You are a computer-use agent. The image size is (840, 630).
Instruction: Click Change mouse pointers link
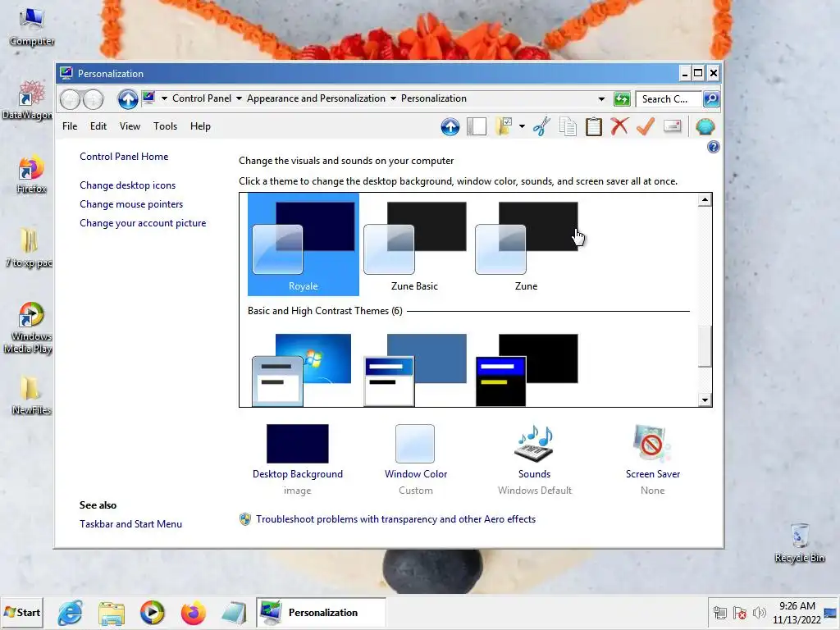click(131, 204)
